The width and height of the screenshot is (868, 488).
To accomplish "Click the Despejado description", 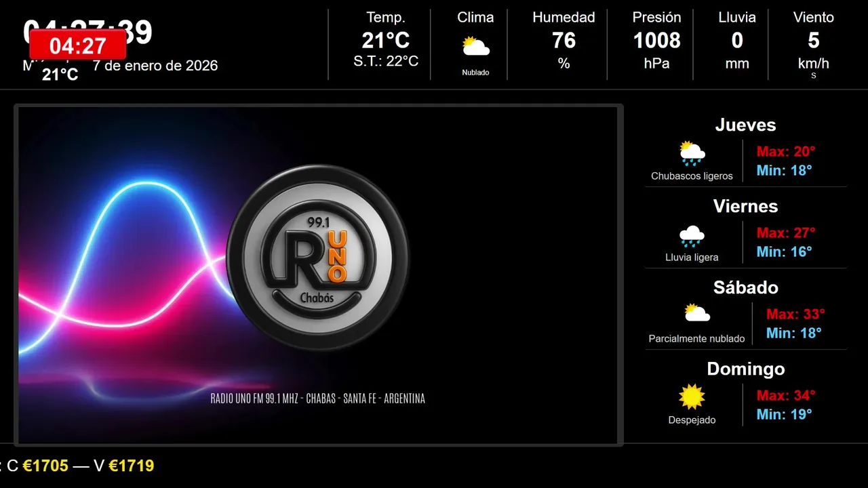I will coord(692,420).
